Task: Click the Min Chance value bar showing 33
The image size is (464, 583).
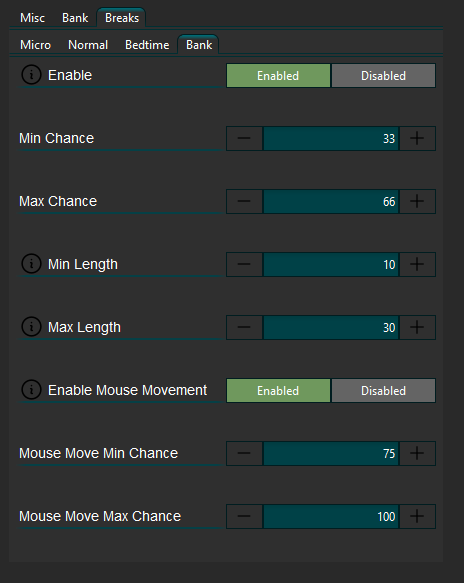Action: click(331, 138)
